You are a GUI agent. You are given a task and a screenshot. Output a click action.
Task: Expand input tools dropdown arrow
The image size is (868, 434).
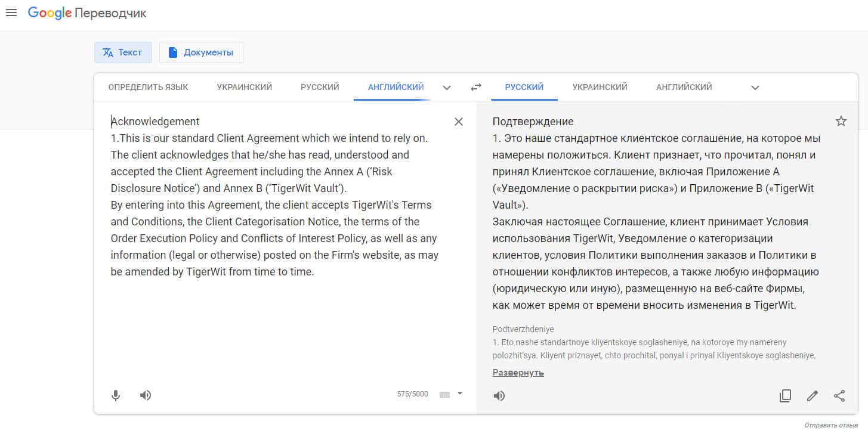tap(460, 393)
